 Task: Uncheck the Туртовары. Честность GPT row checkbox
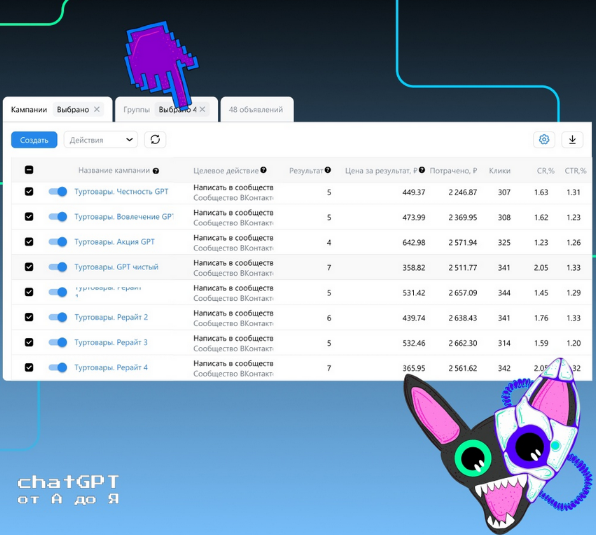click(x=29, y=192)
